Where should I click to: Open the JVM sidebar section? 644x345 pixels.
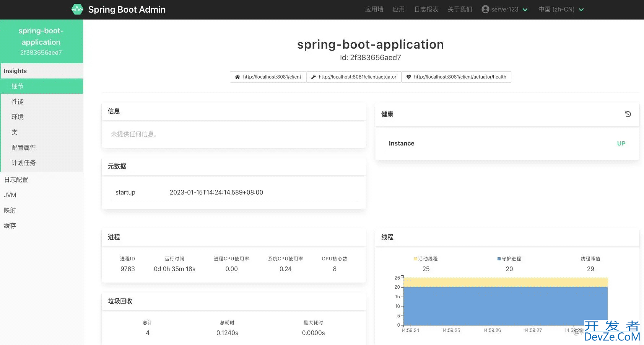42,195
